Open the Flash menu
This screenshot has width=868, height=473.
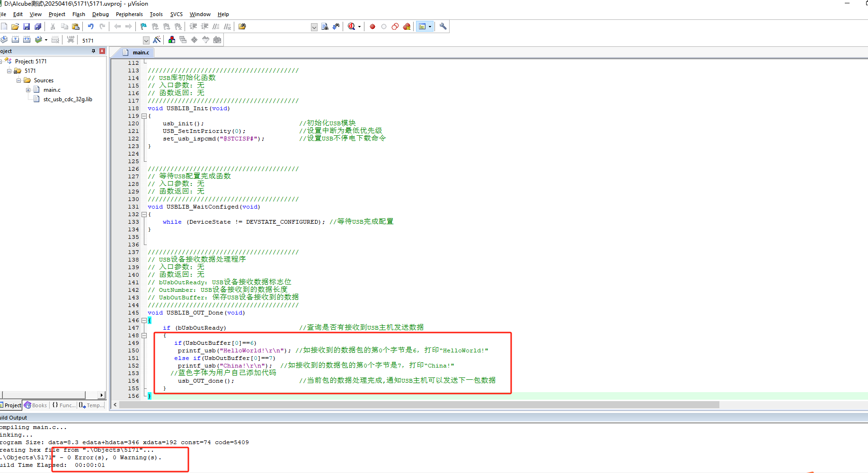[x=79, y=14]
